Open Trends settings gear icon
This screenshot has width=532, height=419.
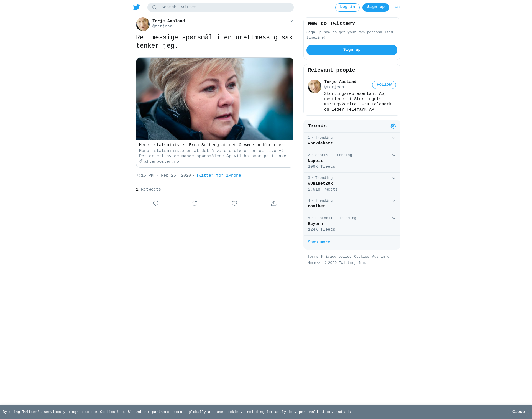(x=393, y=126)
